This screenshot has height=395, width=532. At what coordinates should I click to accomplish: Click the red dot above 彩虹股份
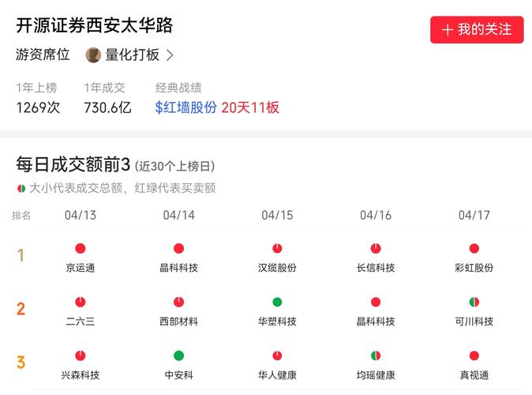click(474, 248)
